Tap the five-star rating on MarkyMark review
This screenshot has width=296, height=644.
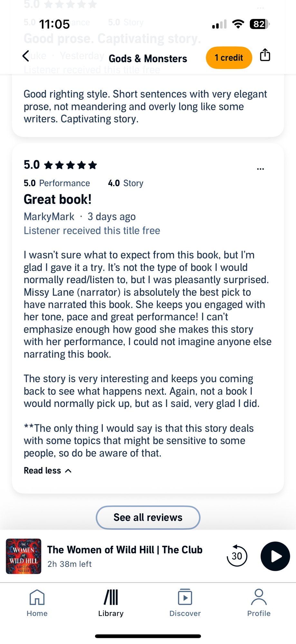coord(70,165)
